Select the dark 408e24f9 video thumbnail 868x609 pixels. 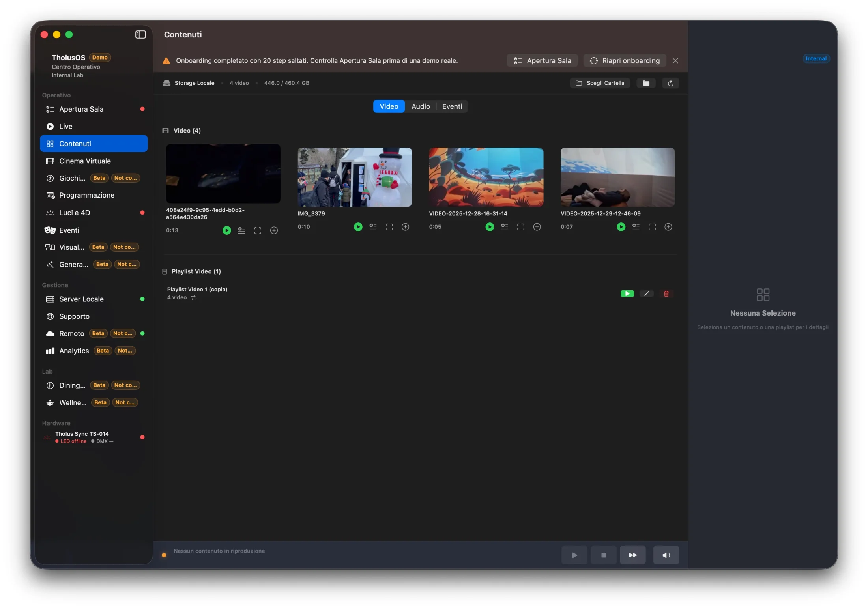tap(223, 174)
